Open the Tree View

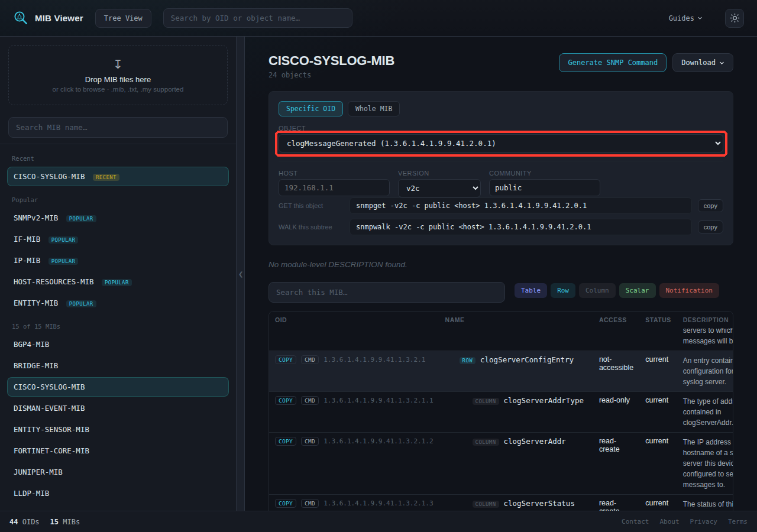(123, 18)
